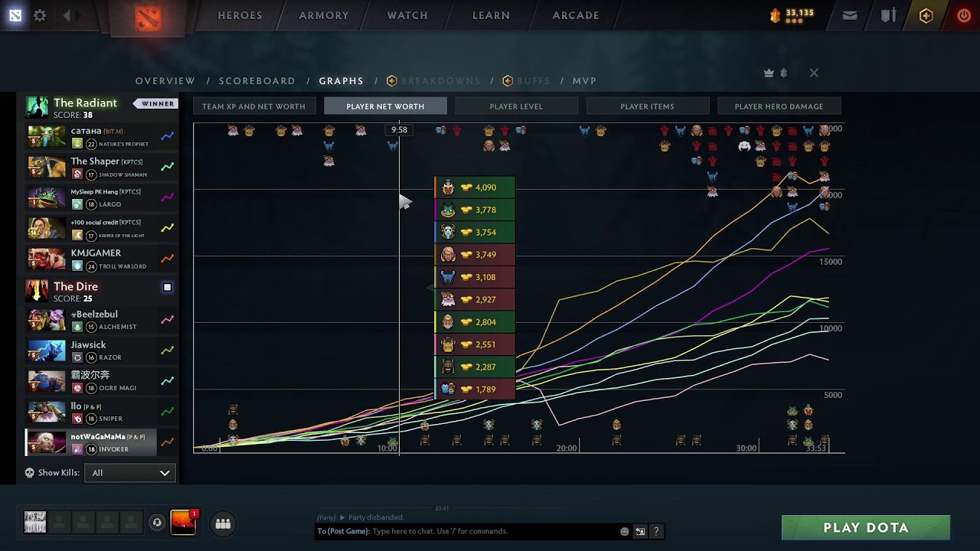The height and width of the screenshot is (551, 980).
Task: Select Largo hero portrait
Action: (x=47, y=197)
